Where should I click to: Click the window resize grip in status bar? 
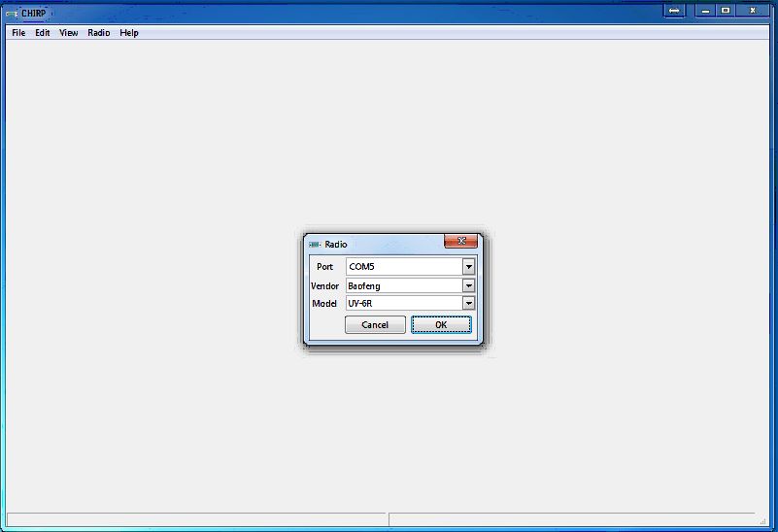point(763,521)
